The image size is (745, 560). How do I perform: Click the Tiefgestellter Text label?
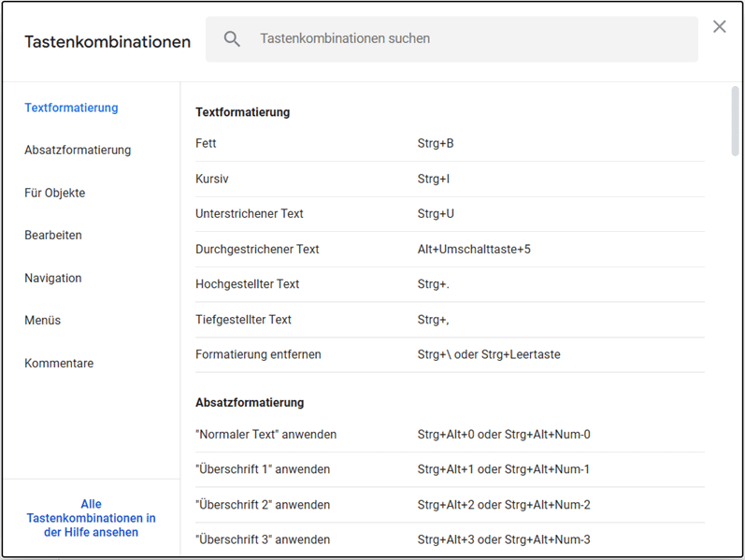click(x=243, y=320)
